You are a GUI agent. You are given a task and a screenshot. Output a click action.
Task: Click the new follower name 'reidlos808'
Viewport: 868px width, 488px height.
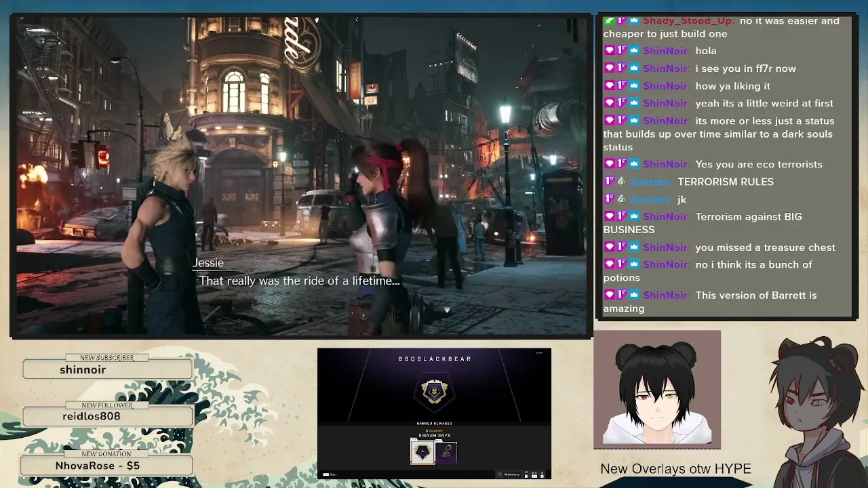pos(92,416)
